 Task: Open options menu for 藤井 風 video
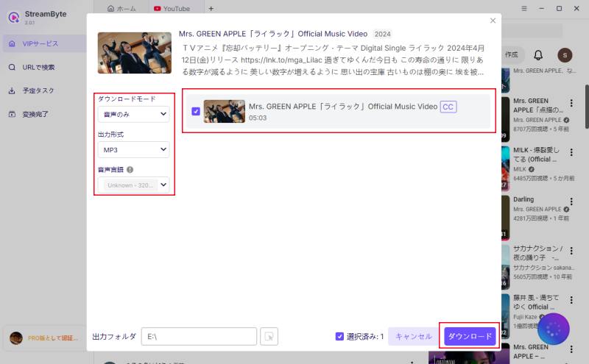click(x=571, y=300)
